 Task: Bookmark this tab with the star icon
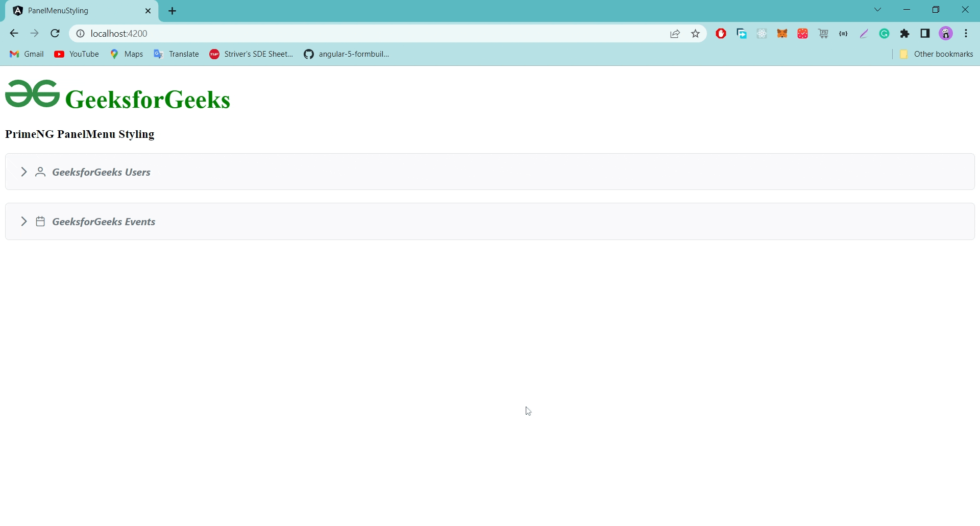point(696,34)
